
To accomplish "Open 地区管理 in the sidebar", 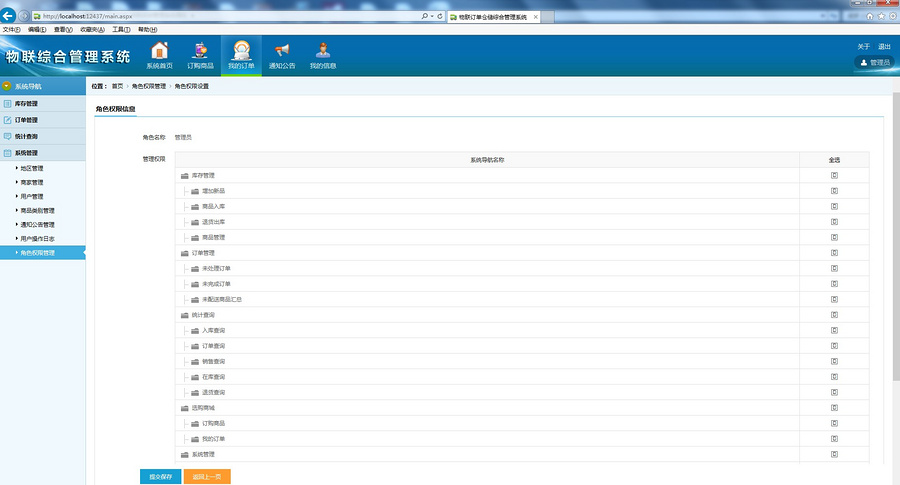I will click(x=32, y=169).
